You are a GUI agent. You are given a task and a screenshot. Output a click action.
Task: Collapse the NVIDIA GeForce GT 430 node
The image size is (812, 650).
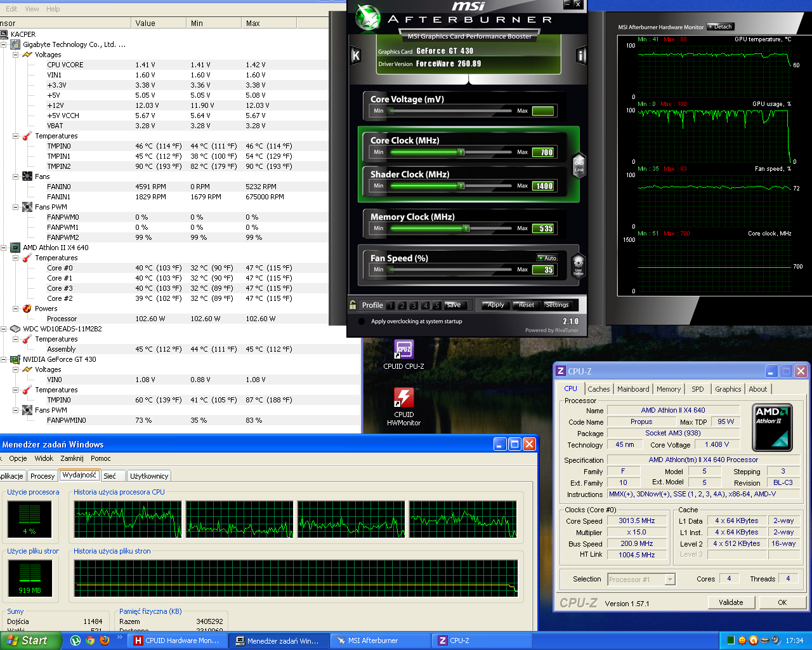[x=4, y=359]
